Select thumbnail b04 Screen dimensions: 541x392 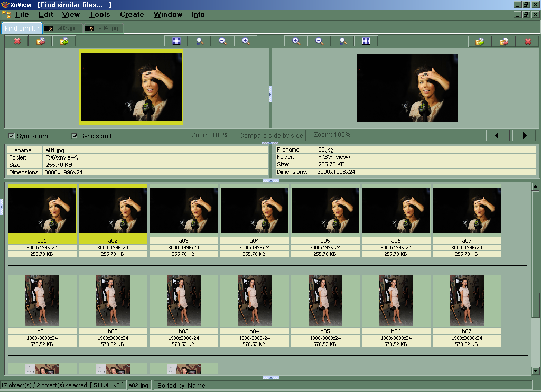point(254,311)
